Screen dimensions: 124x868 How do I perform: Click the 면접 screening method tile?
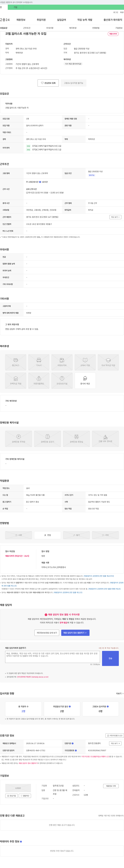click(48, 535)
